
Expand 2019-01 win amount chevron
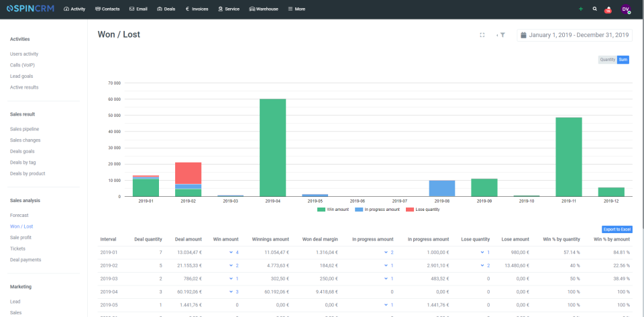(x=231, y=252)
